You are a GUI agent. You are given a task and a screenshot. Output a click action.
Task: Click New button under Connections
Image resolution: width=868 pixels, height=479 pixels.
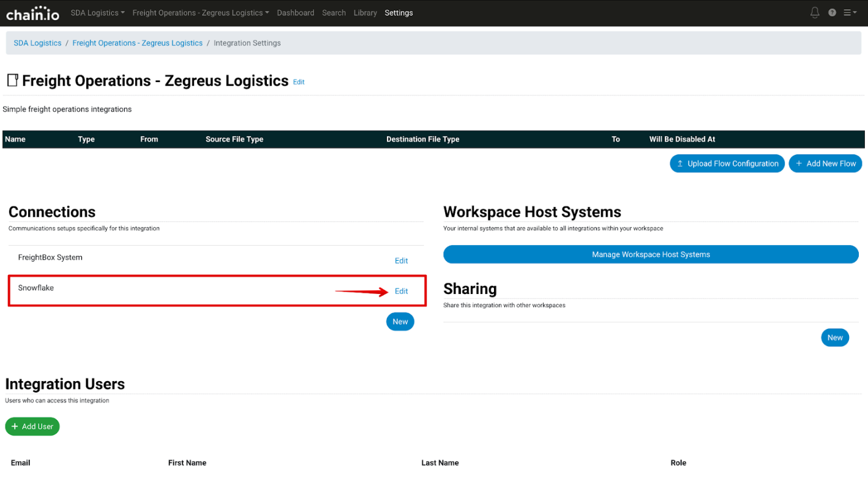point(400,322)
